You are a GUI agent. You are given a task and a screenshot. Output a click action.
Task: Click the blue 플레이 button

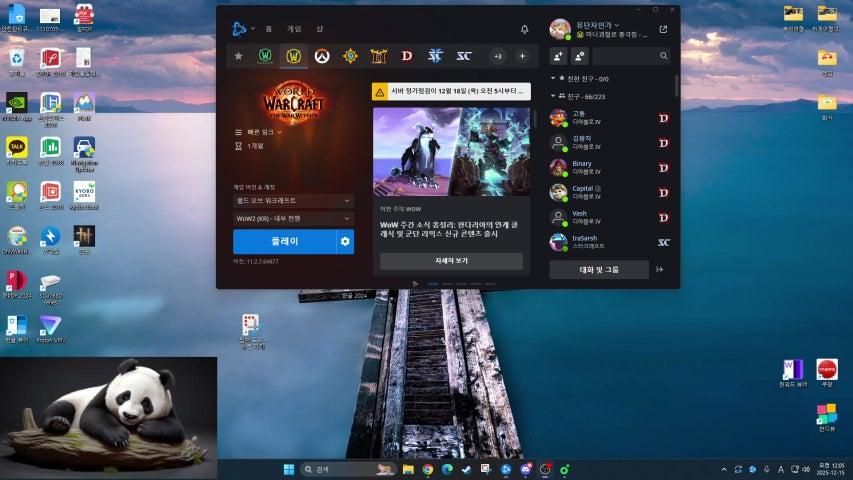285,241
